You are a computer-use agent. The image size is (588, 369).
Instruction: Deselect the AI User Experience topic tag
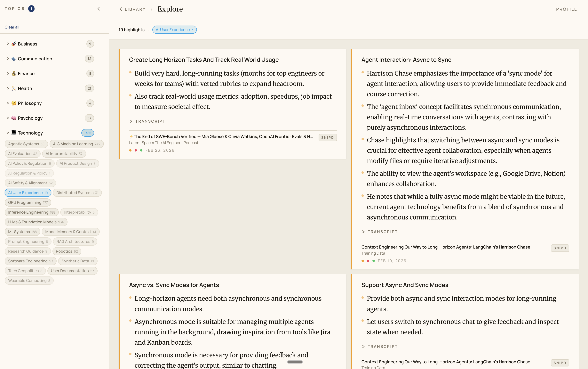click(x=28, y=193)
